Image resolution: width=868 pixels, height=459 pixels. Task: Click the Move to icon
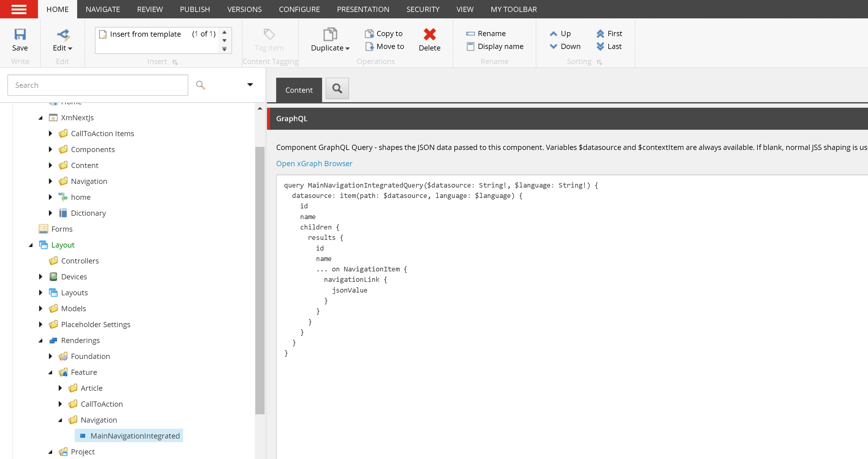[369, 47]
